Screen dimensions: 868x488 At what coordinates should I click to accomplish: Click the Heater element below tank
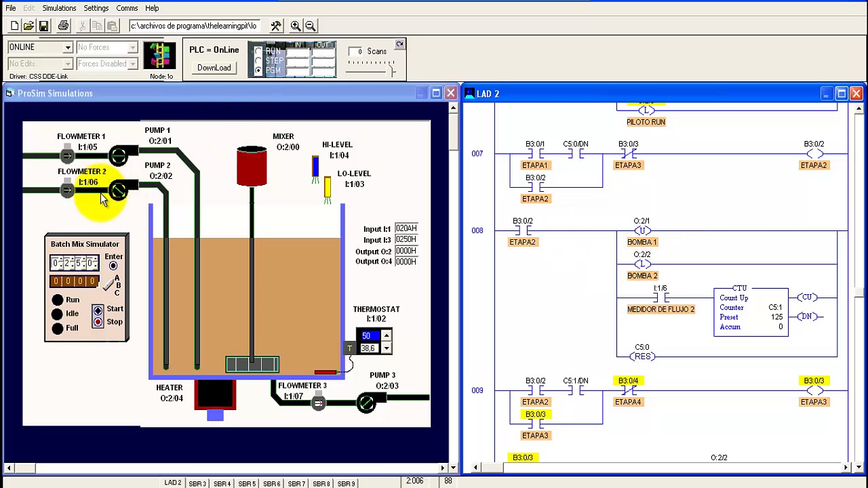coord(215,395)
